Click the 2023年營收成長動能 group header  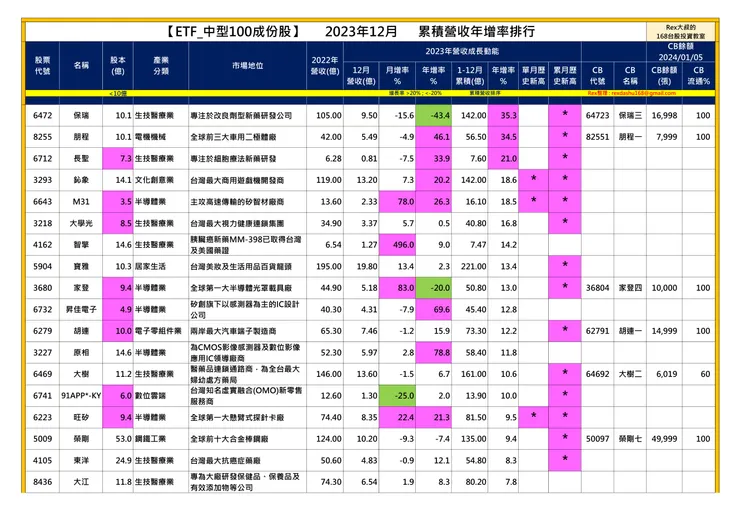(x=462, y=51)
